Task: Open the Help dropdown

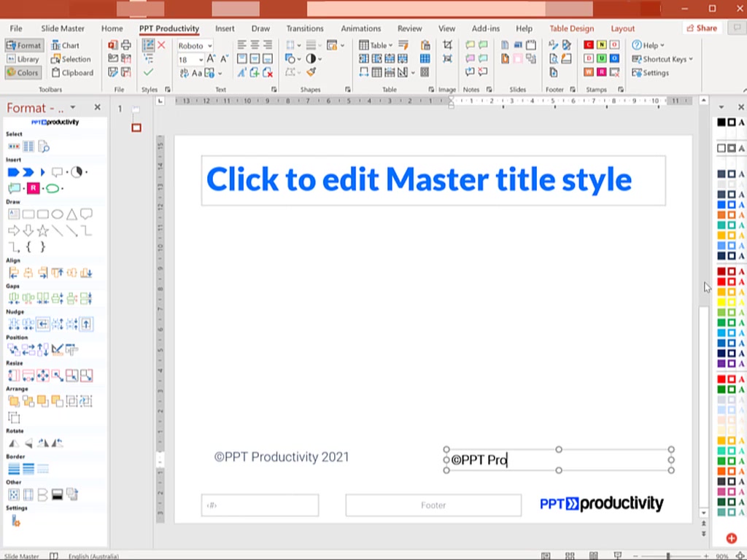Action: point(648,45)
